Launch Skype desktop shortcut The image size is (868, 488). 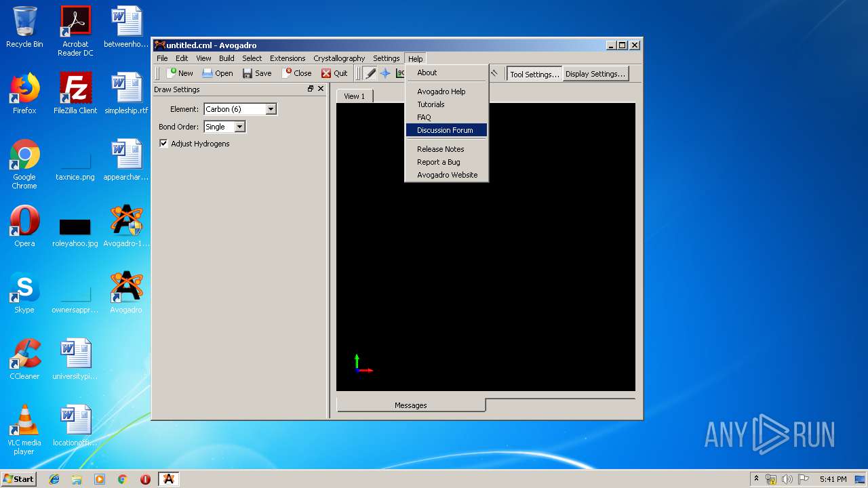click(24, 293)
